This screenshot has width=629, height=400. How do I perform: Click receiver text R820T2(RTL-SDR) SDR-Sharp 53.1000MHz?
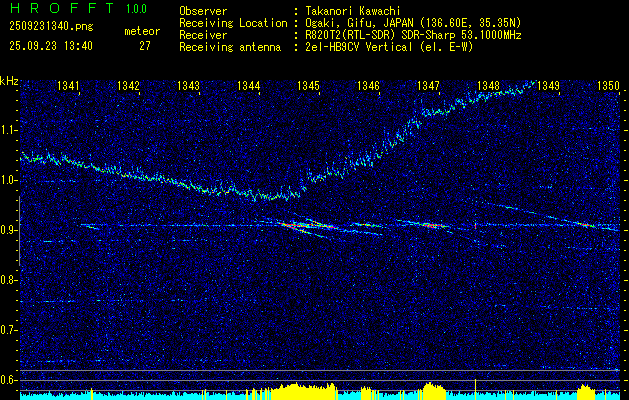pos(414,35)
